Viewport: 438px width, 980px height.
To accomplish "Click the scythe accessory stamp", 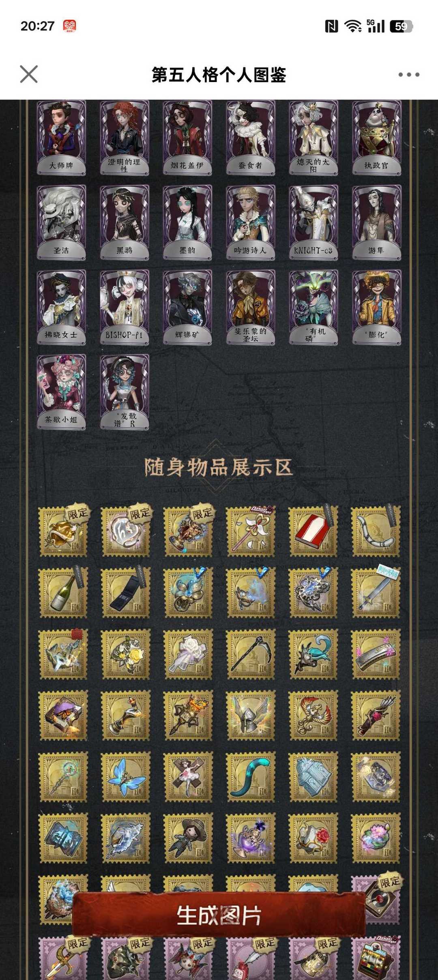I will coord(250,654).
